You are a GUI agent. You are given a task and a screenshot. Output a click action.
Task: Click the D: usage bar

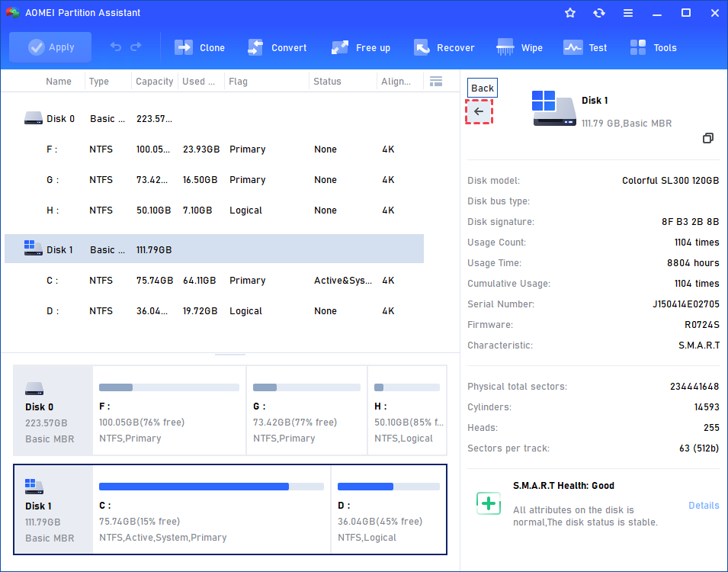tap(389, 487)
